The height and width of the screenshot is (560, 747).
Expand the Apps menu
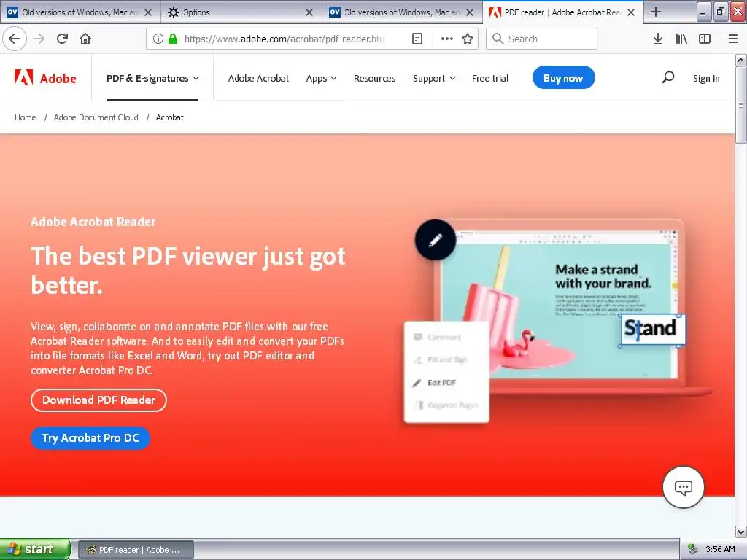pyautogui.click(x=322, y=78)
